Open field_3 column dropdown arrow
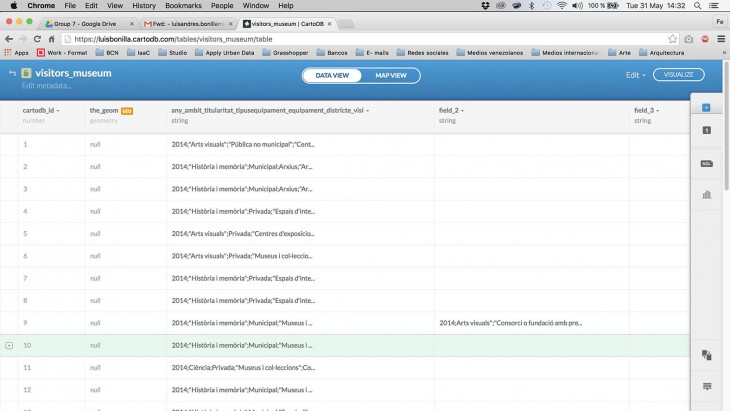The image size is (730, 411). 658,111
